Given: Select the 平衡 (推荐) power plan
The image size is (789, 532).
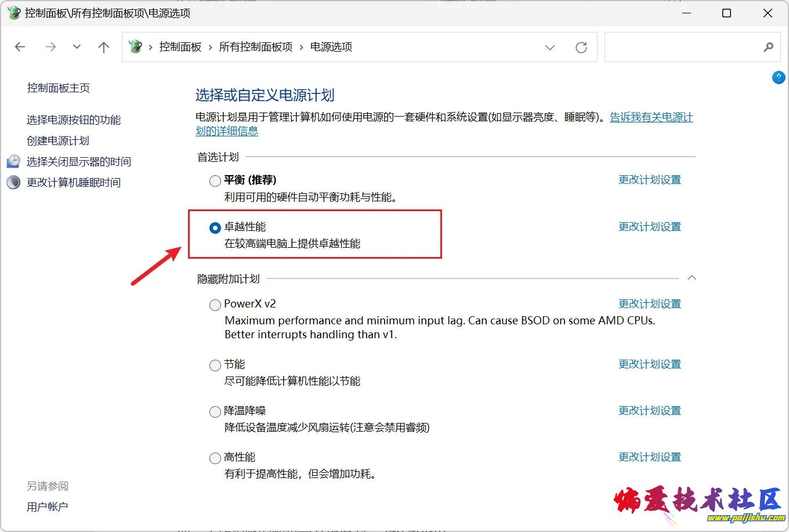Looking at the screenshot, I should click(x=215, y=181).
